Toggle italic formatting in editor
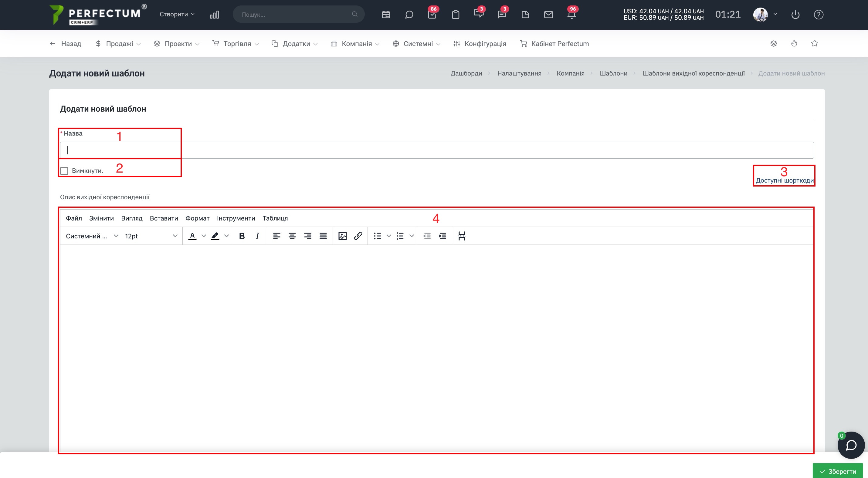Screen dimensions: 868x478 pos(257,236)
